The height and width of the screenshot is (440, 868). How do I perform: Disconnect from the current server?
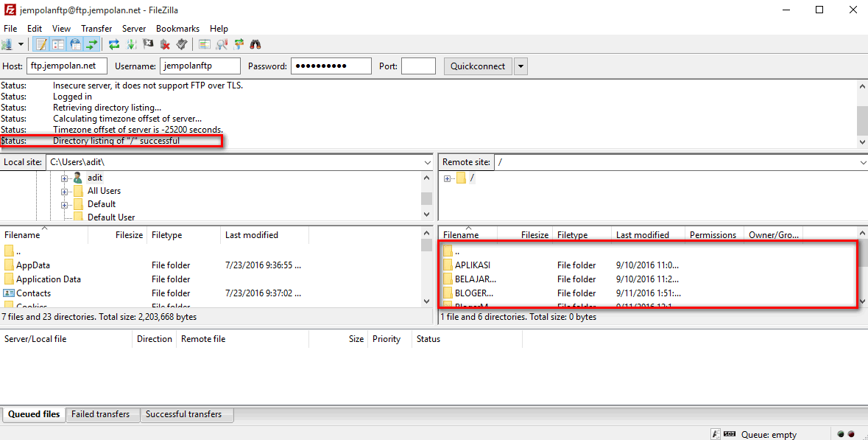[x=164, y=44]
